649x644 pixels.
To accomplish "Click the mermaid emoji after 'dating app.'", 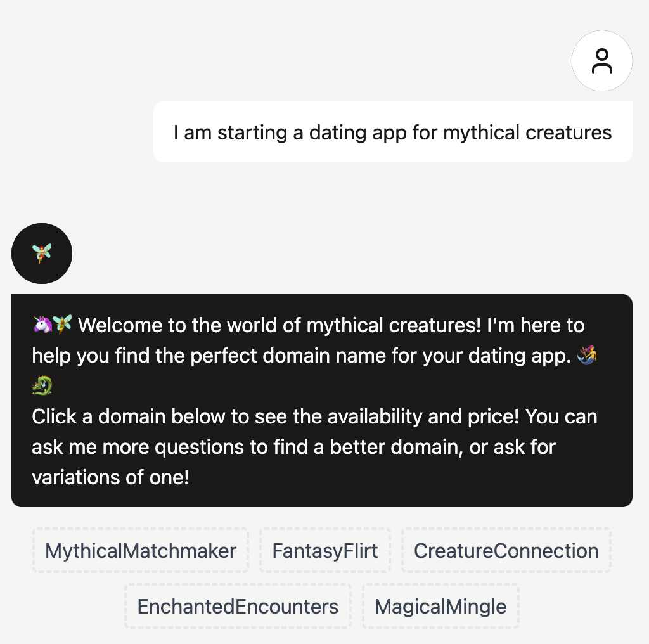I will (x=589, y=356).
